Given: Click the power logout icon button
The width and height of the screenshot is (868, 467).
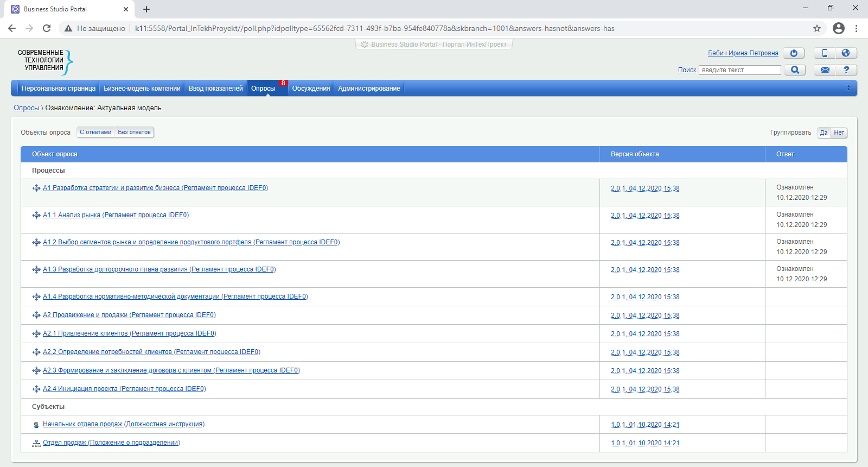Looking at the screenshot, I should 794,53.
